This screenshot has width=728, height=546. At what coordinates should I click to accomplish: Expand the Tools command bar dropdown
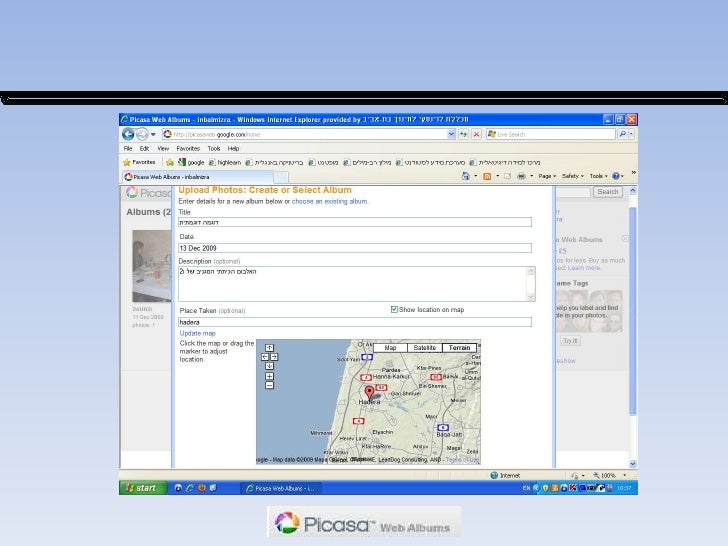(598, 176)
